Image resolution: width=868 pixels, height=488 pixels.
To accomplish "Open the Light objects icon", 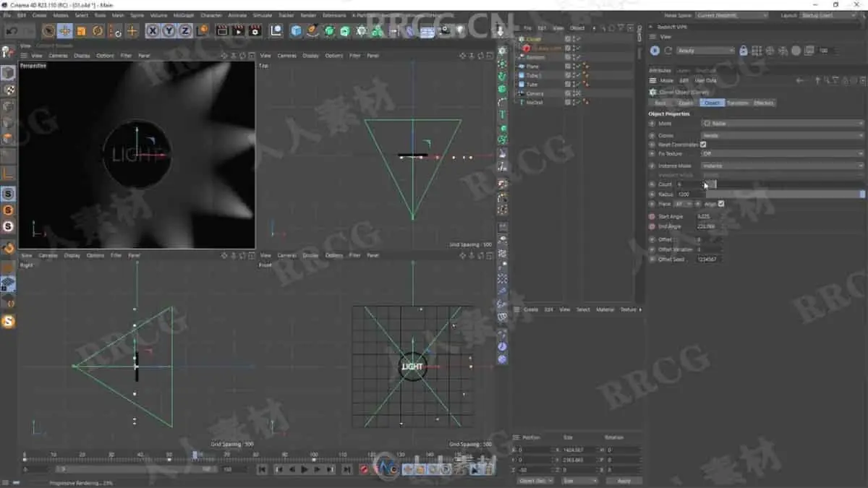I will [459, 30].
